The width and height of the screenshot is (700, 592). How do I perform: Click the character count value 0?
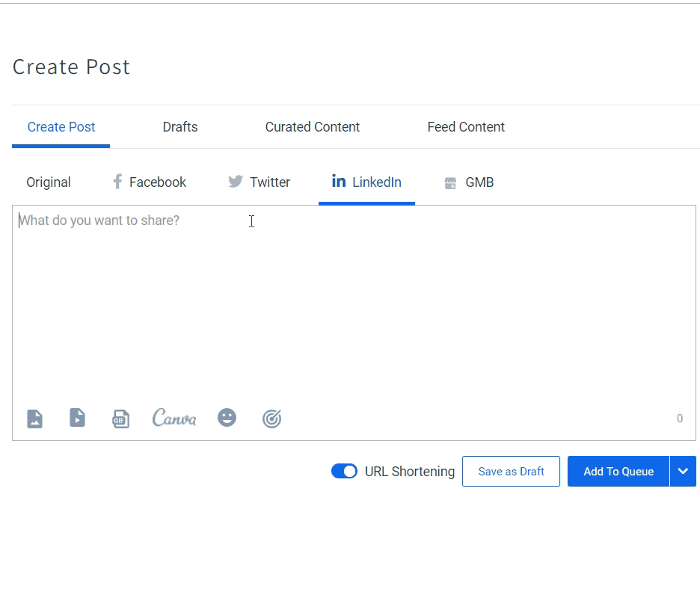click(680, 419)
